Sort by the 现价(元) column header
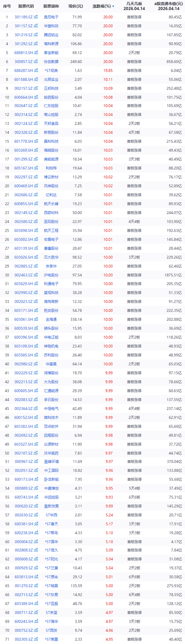Viewport: 185px width, 644px height. pyautogui.click(x=75, y=6)
